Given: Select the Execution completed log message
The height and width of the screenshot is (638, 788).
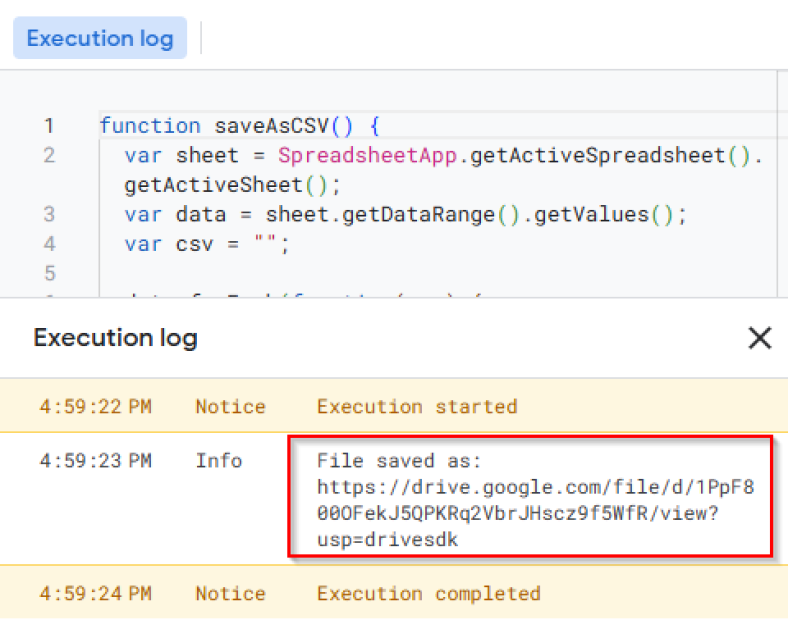Looking at the screenshot, I should pyautogui.click(x=428, y=593).
